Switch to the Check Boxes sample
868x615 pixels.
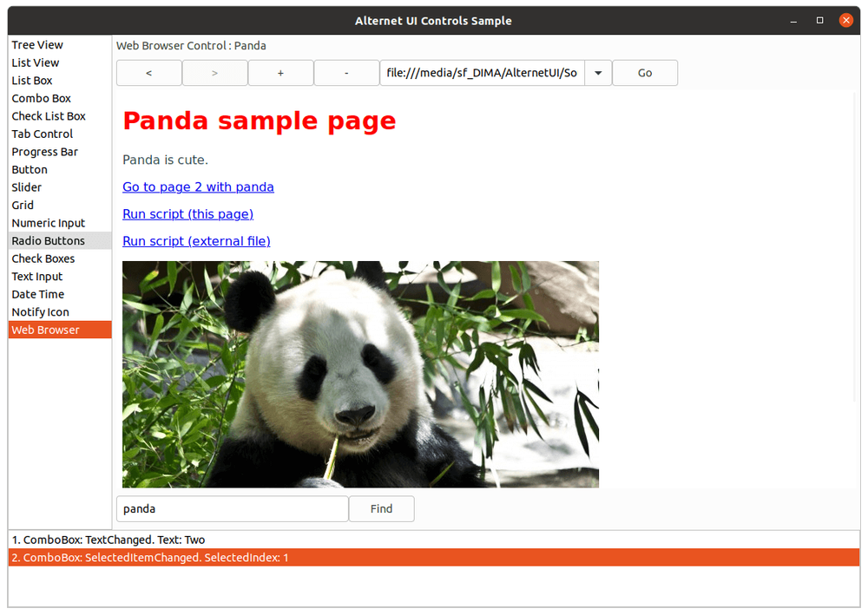point(43,258)
